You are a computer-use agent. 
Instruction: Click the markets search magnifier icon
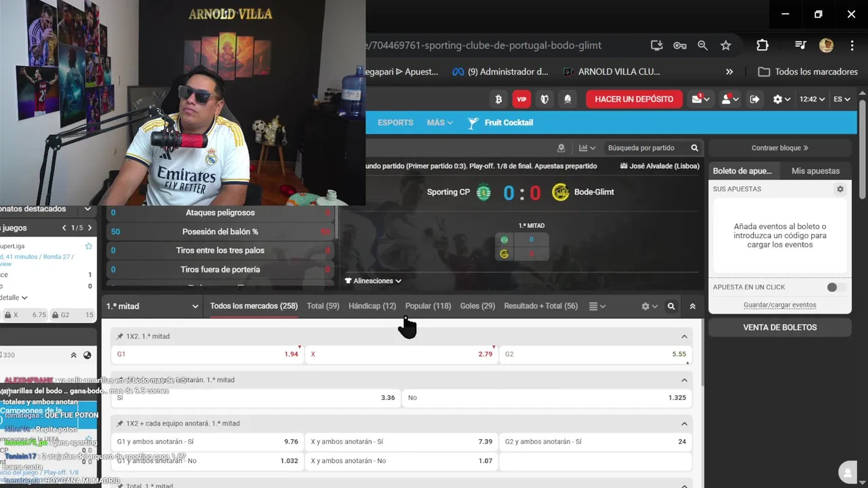671,306
